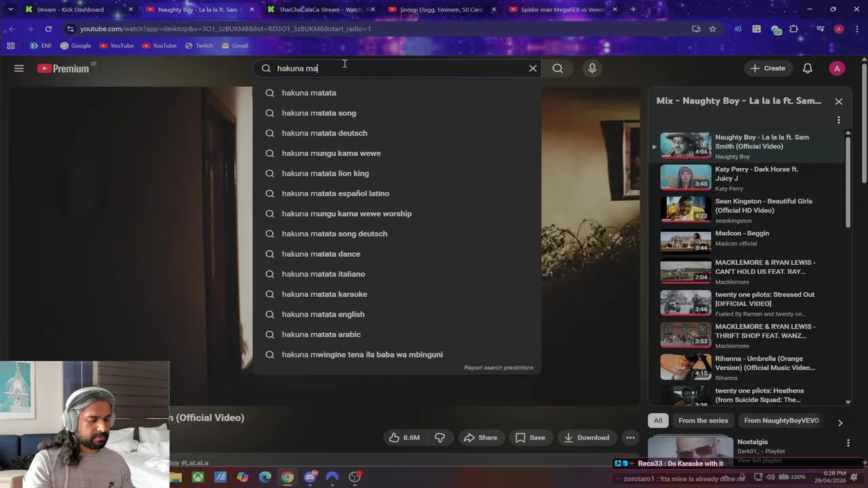Image resolution: width=868 pixels, height=488 pixels.
Task: Play Macklemore Can't Hold Us thumbnail
Action: (686, 271)
